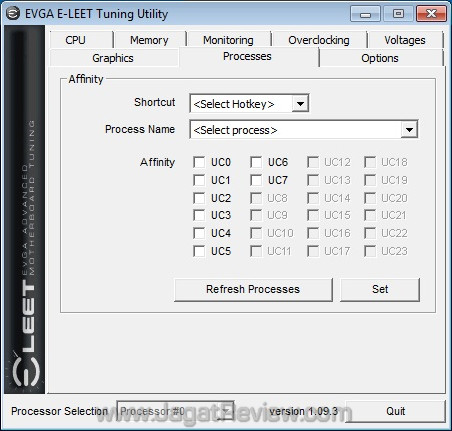Click the greyed-out UC10 checkbox
The image size is (452, 431).
(256, 233)
